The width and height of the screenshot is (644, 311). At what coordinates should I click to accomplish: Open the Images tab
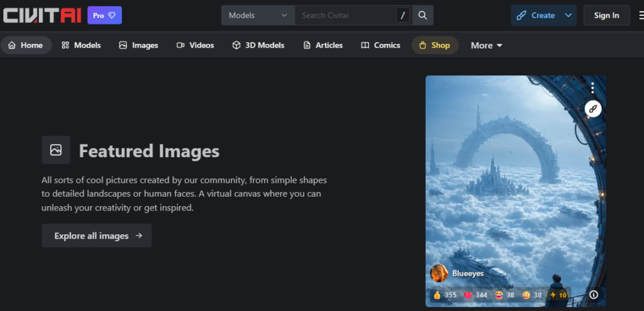coord(138,45)
